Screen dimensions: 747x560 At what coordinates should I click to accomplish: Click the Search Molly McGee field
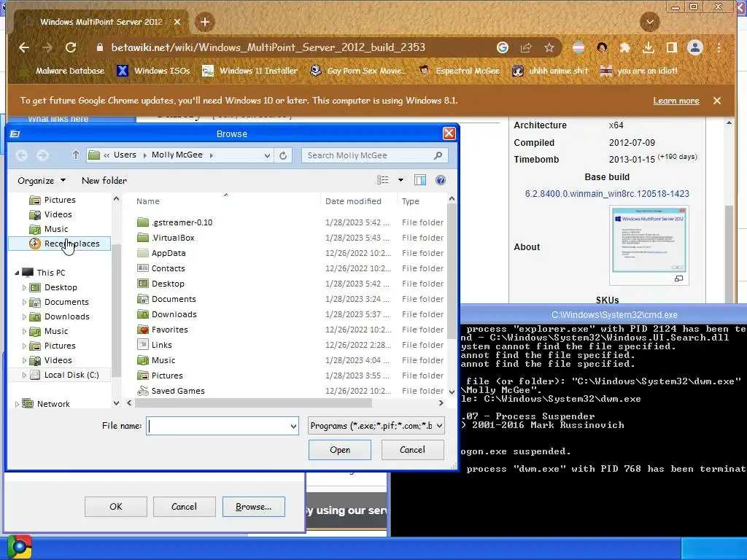tap(374, 155)
